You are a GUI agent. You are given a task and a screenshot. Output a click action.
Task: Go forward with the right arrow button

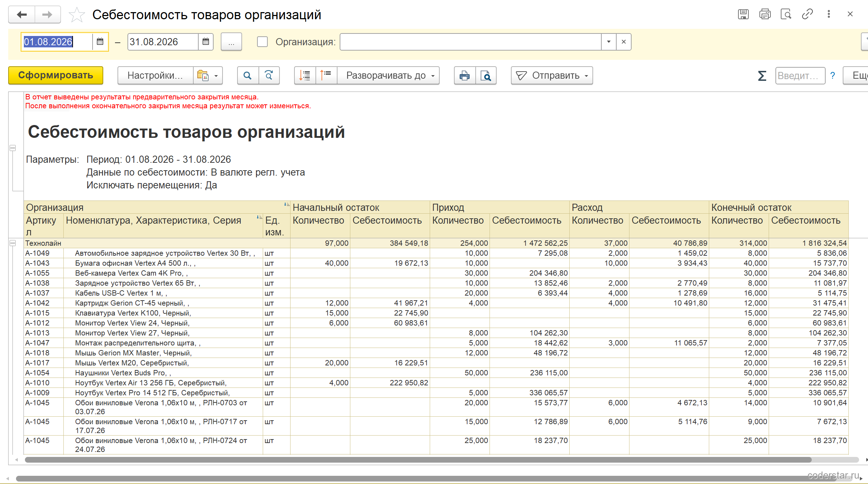[x=47, y=15]
